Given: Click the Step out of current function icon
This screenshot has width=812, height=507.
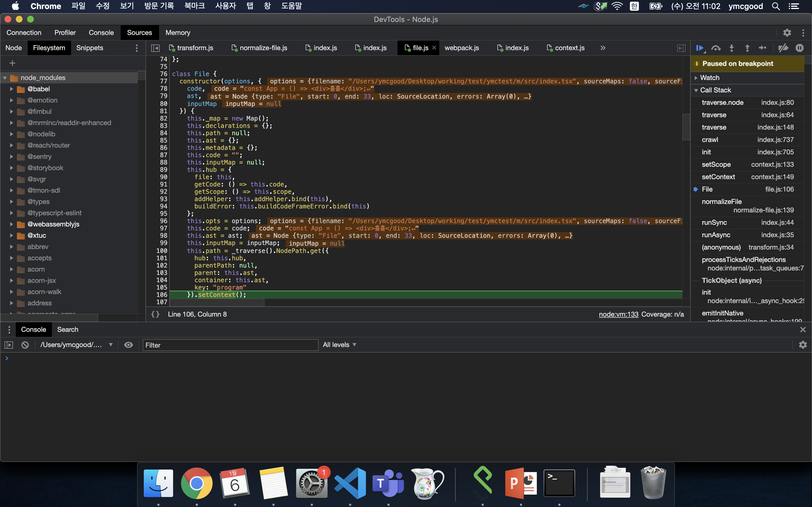Looking at the screenshot, I should pos(747,48).
